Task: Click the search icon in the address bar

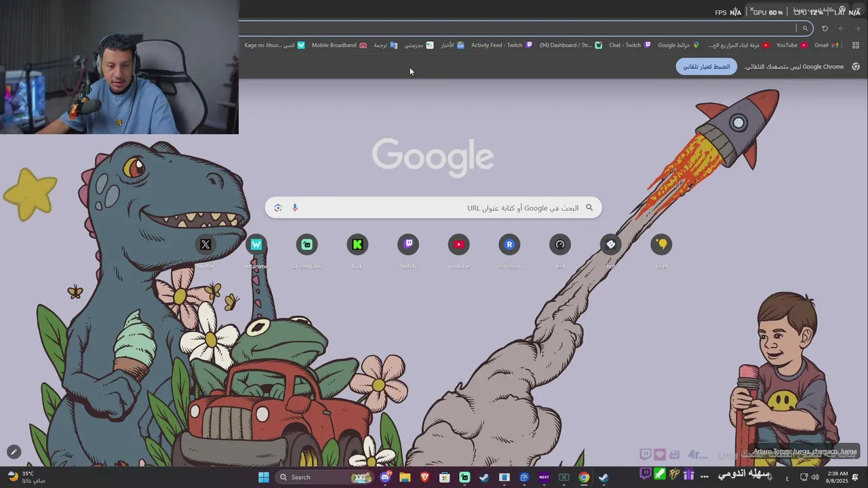Action: [x=805, y=28]
